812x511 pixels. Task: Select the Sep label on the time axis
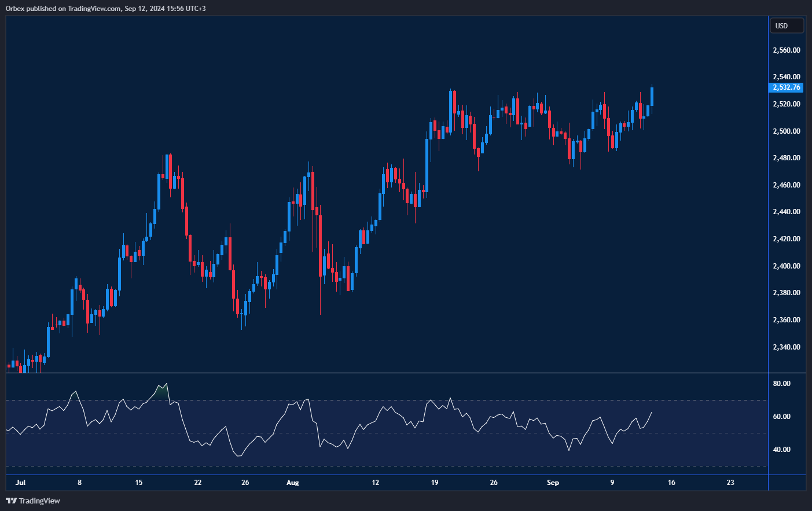pos(553,483)
